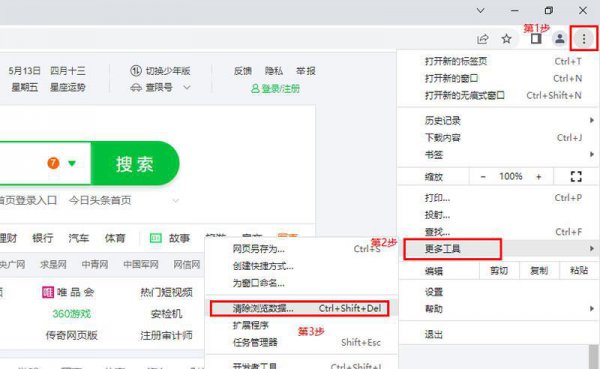Decrease zoom with minus button

pyautogui.click(x=483, y=176)
